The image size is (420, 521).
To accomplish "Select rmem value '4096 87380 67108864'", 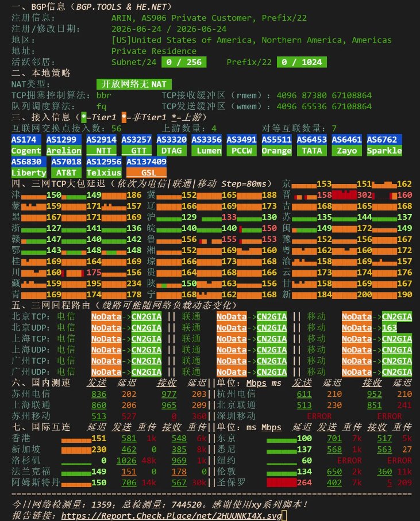I will point(324,95).
